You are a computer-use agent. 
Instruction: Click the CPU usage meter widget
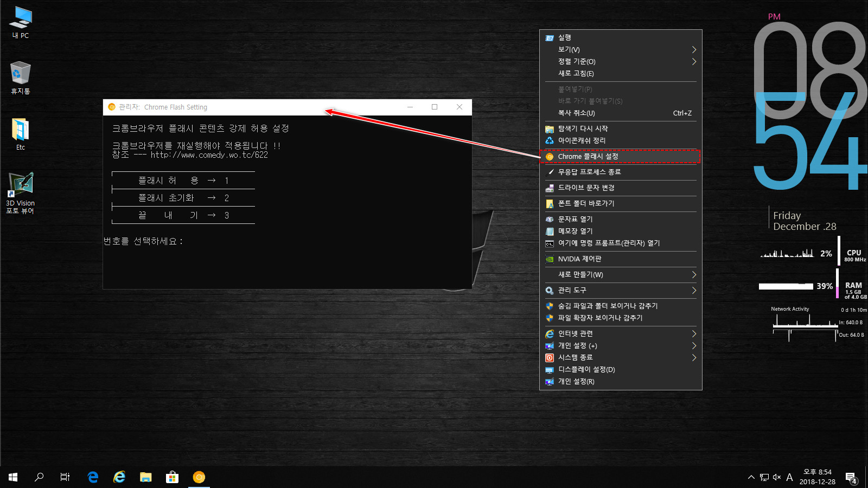click(x=813, y=254)
